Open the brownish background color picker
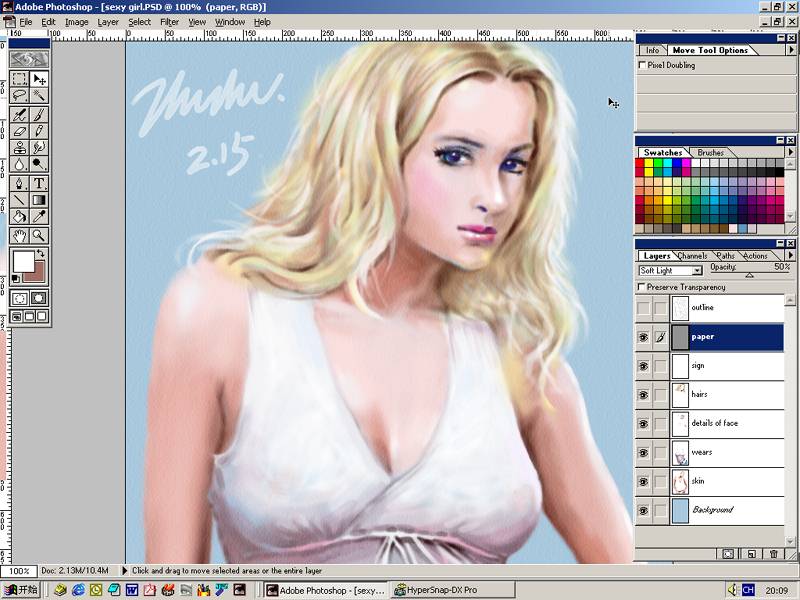Screen dimensions: 800x600 tap(39, 276)
